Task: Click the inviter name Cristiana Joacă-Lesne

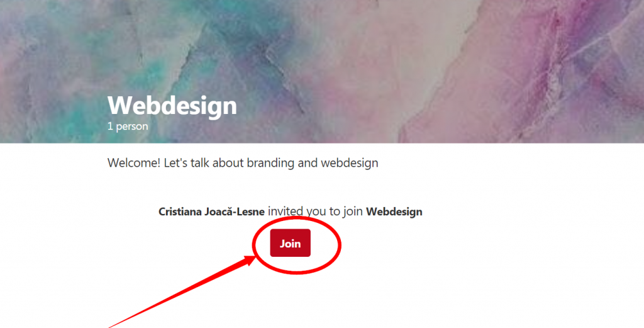Action: (211, 212)
